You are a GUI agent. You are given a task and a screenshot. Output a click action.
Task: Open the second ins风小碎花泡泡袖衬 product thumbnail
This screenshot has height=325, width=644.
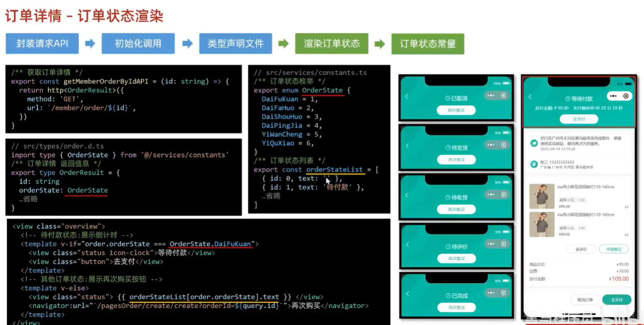tap(542, 224)
